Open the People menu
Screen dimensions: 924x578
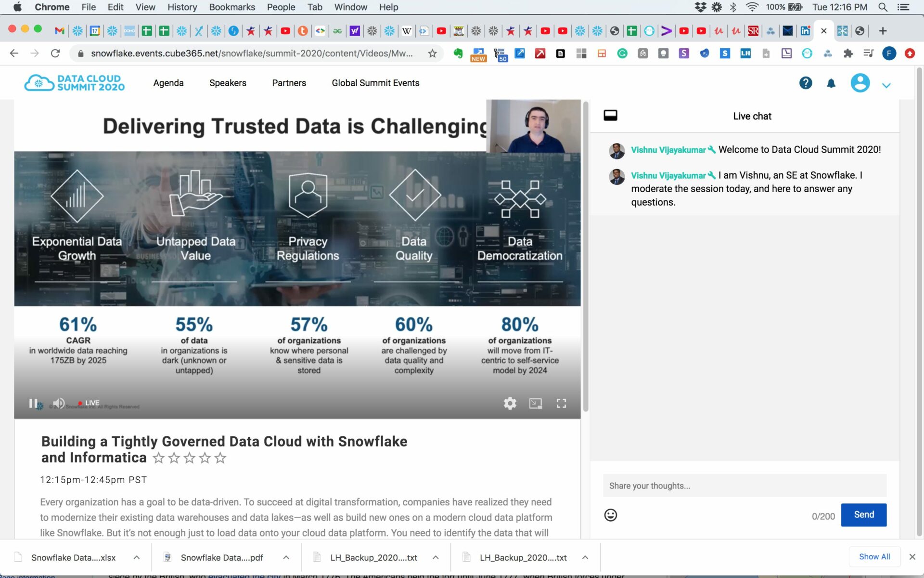tap(281, 7)
